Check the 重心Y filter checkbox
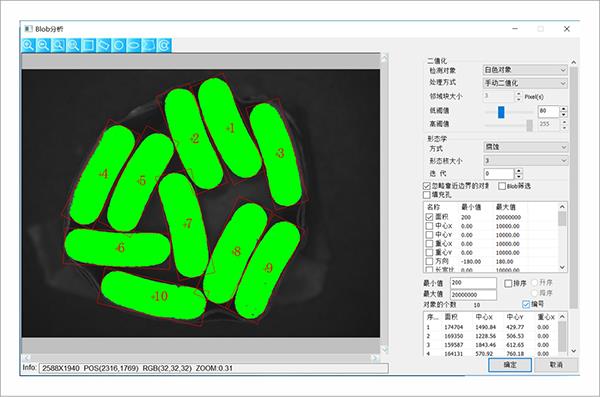The width and height of the screenshot is (600, 397). (429, 252)
